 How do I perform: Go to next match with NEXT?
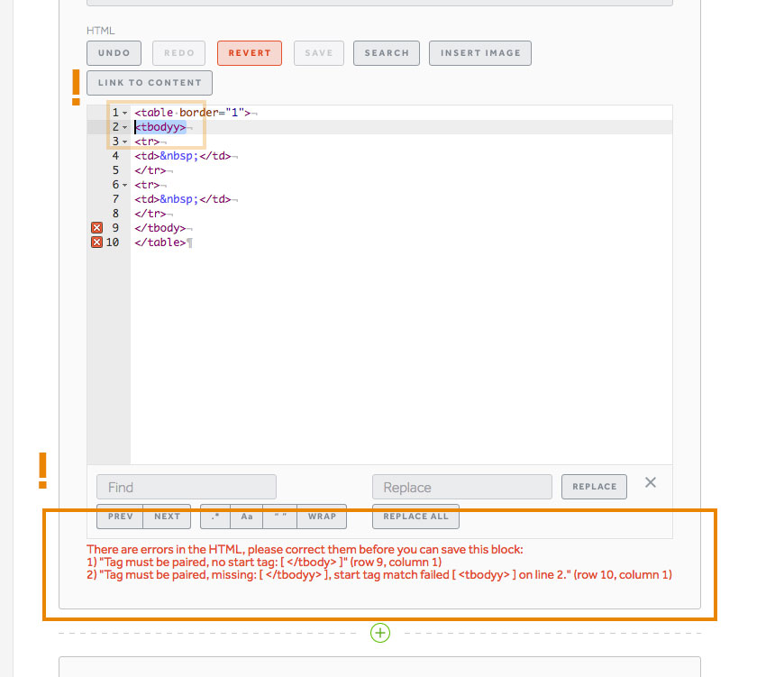coord(167,517)
